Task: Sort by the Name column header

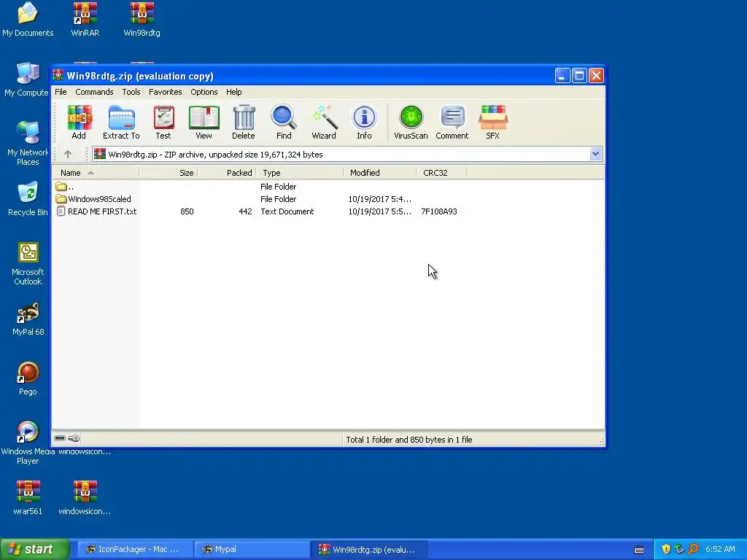Action: [x=96, y=173]
